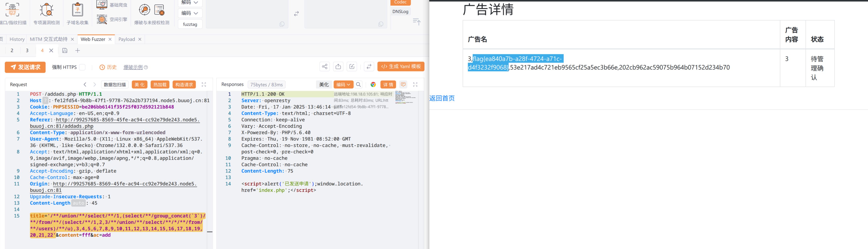Click the 生成 Yaml 模板 button
868x249 pixels.
click(x=401, y=66)
